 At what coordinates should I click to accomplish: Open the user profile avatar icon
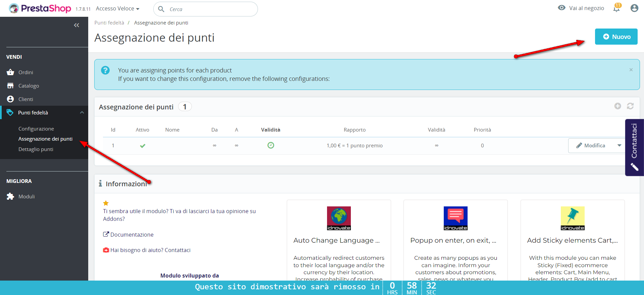(x=634, y=8)
